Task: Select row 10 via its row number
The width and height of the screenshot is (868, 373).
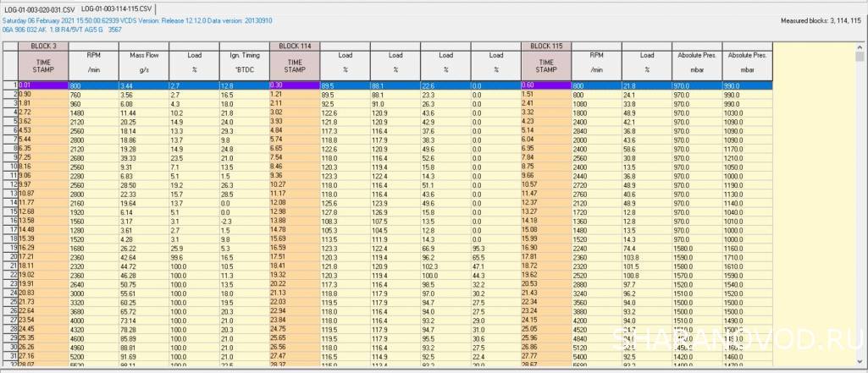Action: pos(10,167)
